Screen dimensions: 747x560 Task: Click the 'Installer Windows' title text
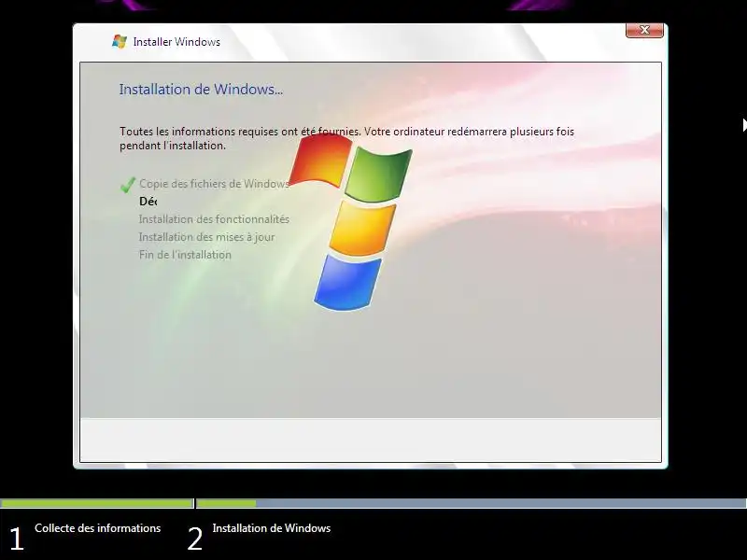(x=176, y=42)
